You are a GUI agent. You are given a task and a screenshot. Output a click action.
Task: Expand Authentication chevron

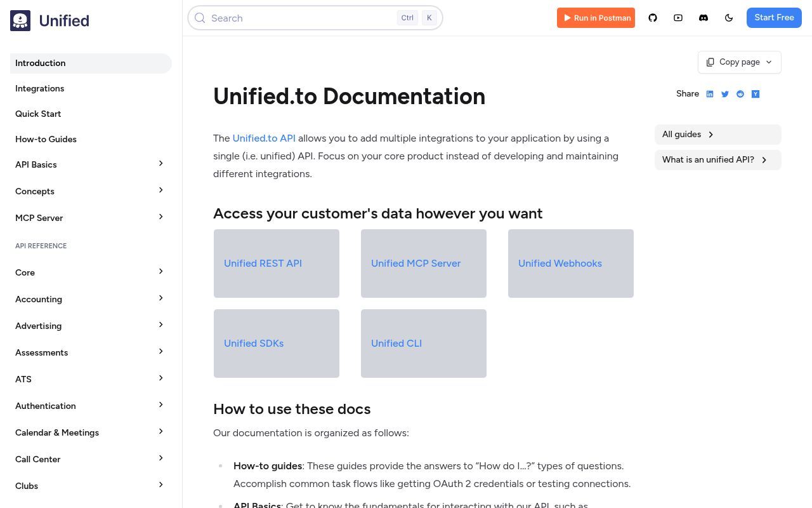tap(160, 405)
